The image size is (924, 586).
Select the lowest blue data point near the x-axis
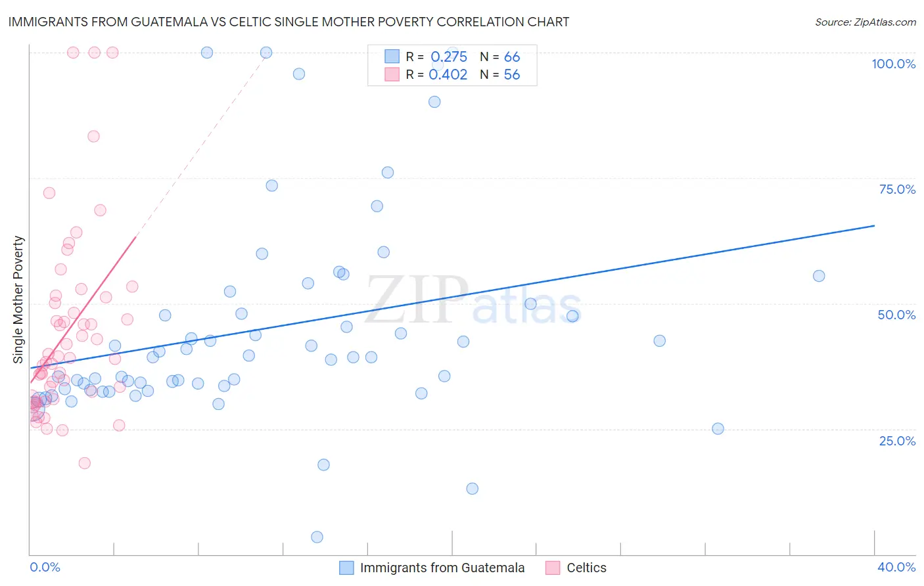(x=317, y=537)
